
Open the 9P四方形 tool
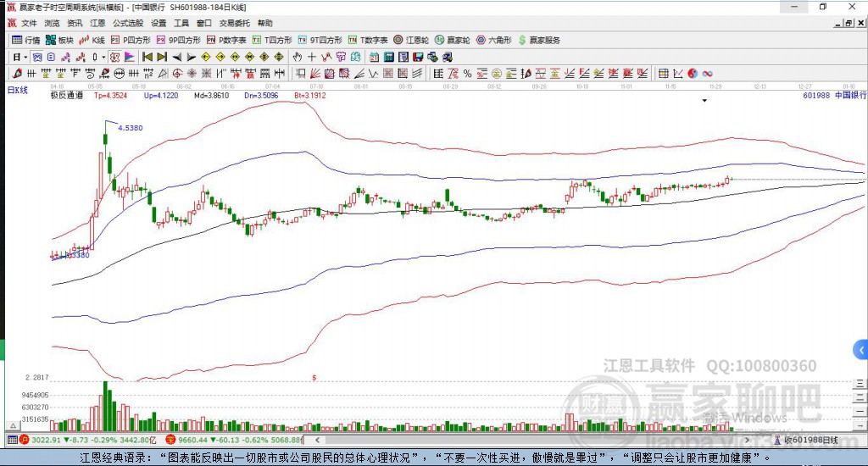coord(178,40)
